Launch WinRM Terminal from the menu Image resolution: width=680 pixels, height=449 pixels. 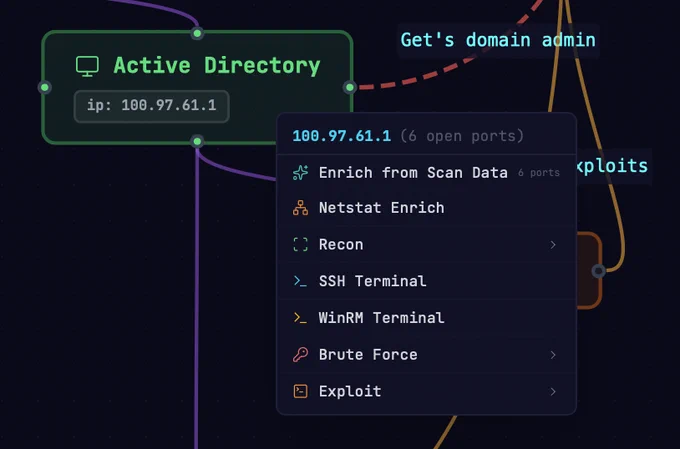click(x=426, y=318)
